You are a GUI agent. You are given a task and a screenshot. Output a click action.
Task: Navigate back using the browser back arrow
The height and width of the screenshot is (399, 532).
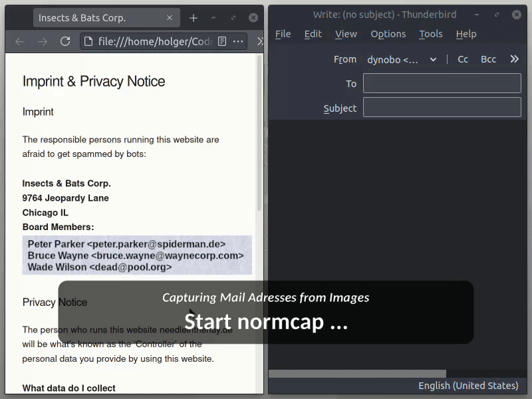pos(20,41)
